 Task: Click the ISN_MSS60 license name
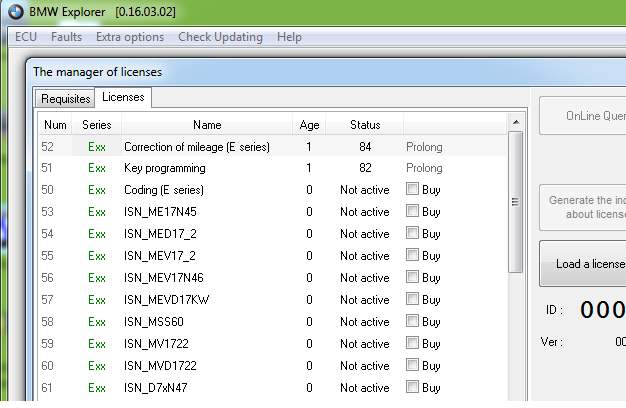click(x=154, y=321)
